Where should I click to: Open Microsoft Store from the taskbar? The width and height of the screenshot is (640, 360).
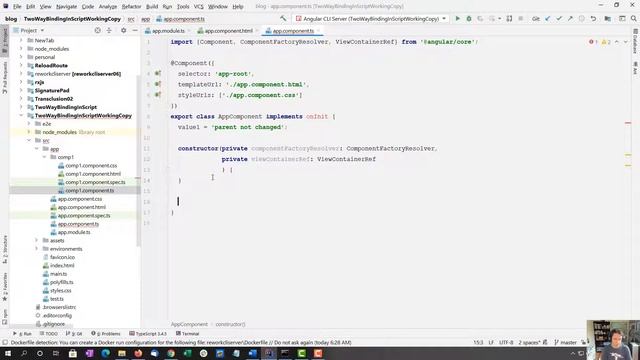[73, 353]
